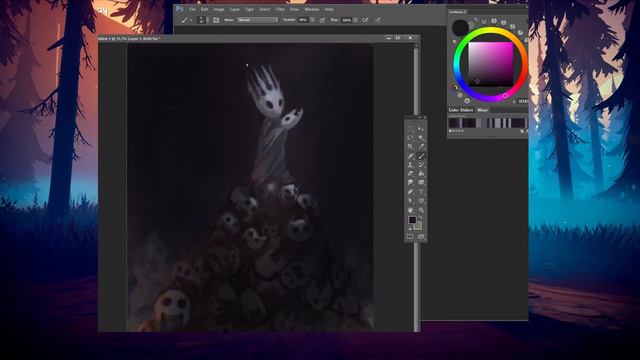Click the Flow value field
This screenshot has height=360, width=640.
347,20
